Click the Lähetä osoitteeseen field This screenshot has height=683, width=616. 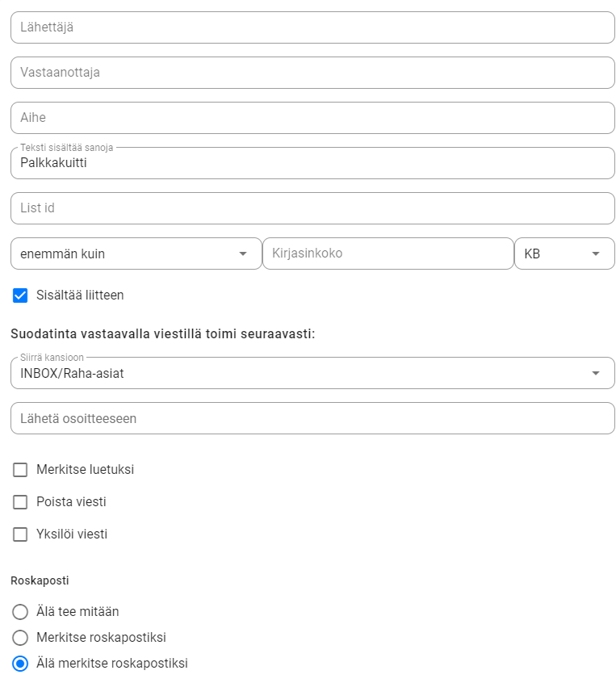click(x=312, y=418)
